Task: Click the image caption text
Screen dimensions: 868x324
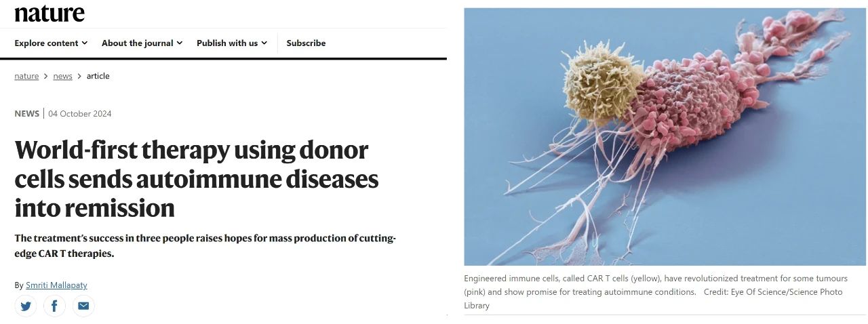Action: [x=655, y=291]
